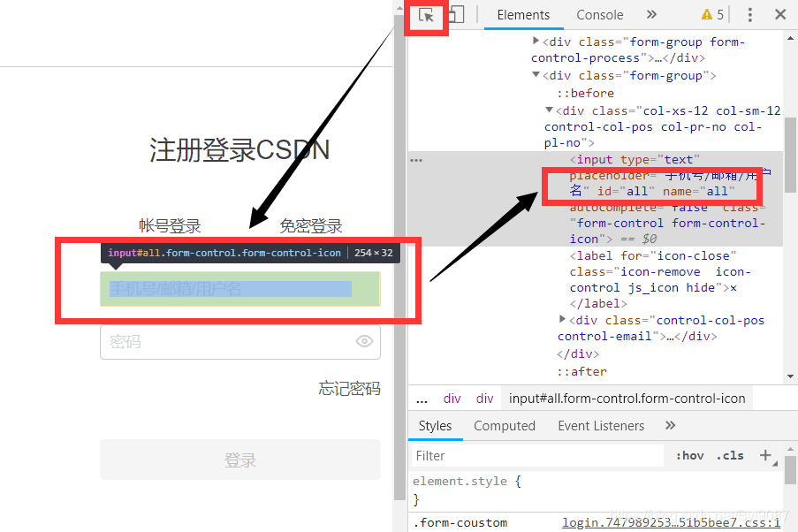Toggle password visibility eye icon
This screenshot has width=798, height=532.
[364, 341]
